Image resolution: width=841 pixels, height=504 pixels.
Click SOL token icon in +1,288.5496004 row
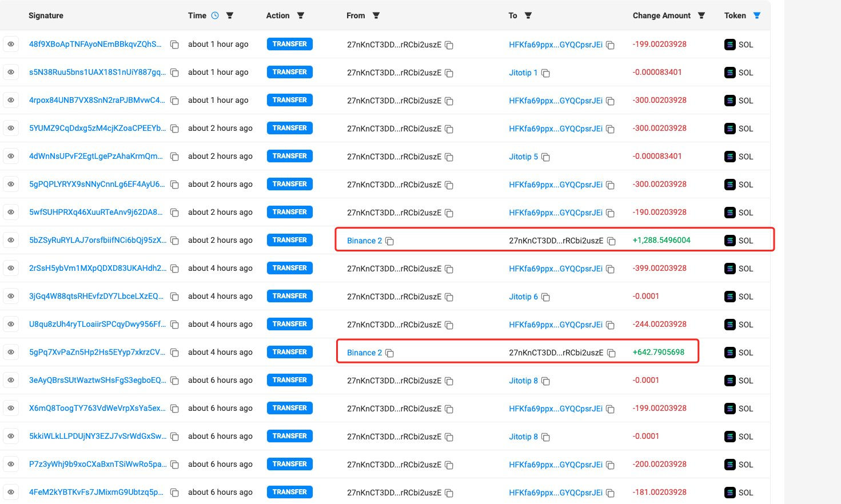tap(730, 241)
